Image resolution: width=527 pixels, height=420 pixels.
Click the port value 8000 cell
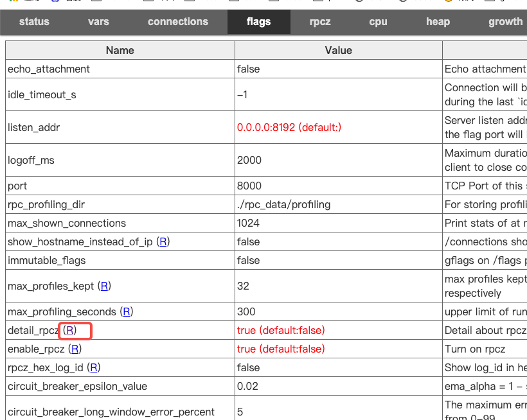[249, 186]
